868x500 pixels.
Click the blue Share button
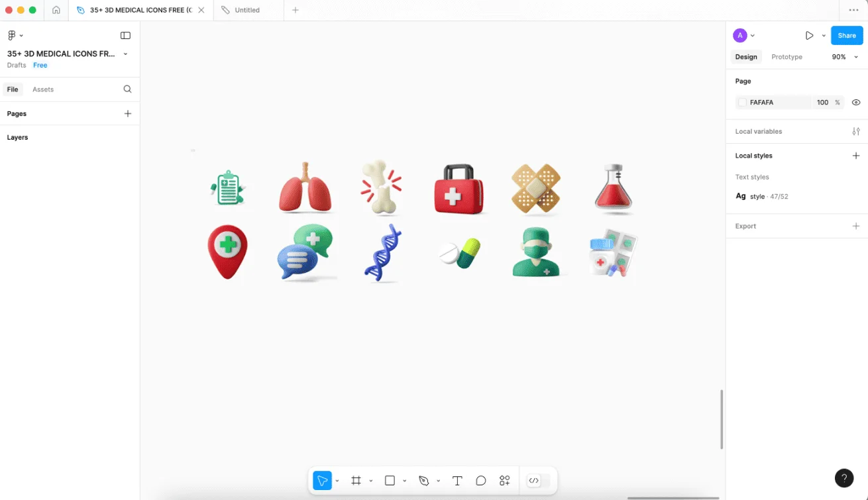[847, 36]
